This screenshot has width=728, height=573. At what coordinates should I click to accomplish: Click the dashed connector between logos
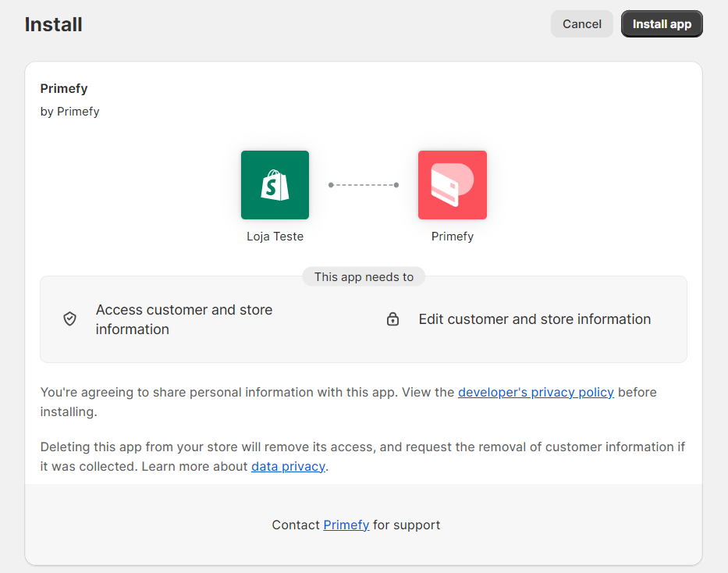(364, 185)
